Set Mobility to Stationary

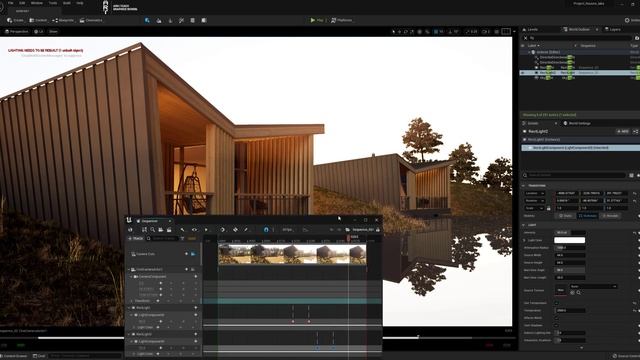click(x=587, y=216)
